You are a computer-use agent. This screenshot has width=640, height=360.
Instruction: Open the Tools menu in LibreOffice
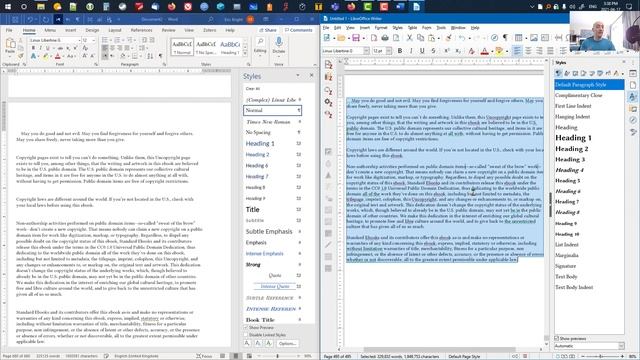click(x=441, y=28)
